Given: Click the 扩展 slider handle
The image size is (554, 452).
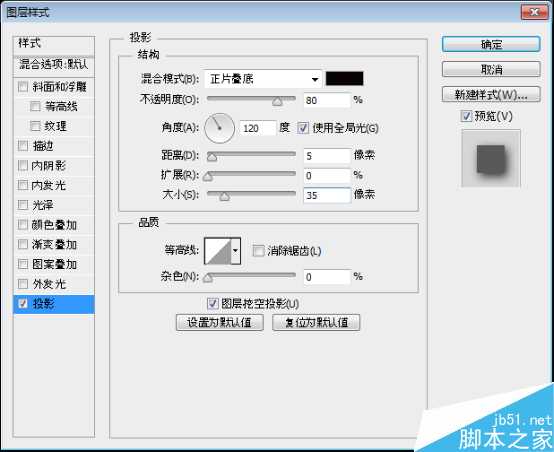Looking at the screenshot, I should 208,177.
